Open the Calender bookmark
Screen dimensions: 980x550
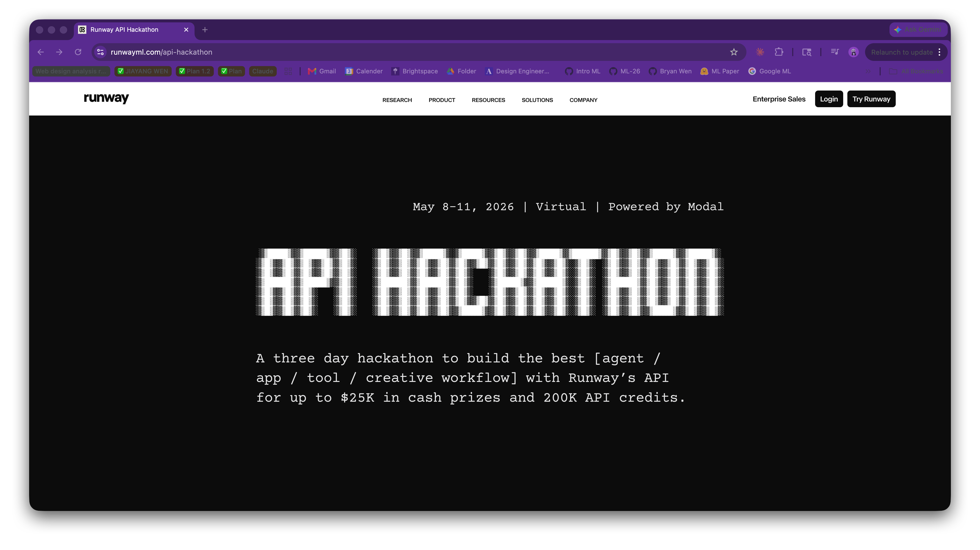pos(364,71)
